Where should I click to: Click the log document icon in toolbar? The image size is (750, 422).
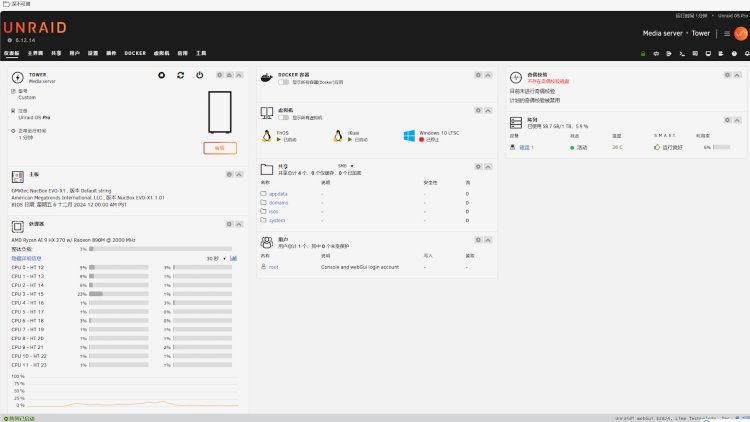(721, 54)
